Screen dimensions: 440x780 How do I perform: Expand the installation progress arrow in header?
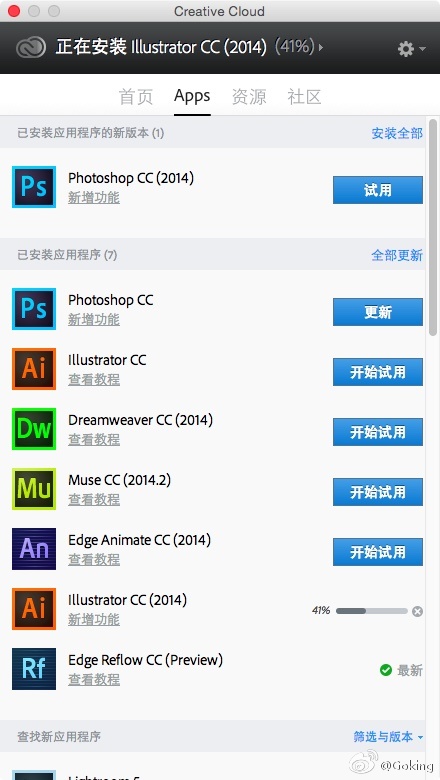click(321, 48)
